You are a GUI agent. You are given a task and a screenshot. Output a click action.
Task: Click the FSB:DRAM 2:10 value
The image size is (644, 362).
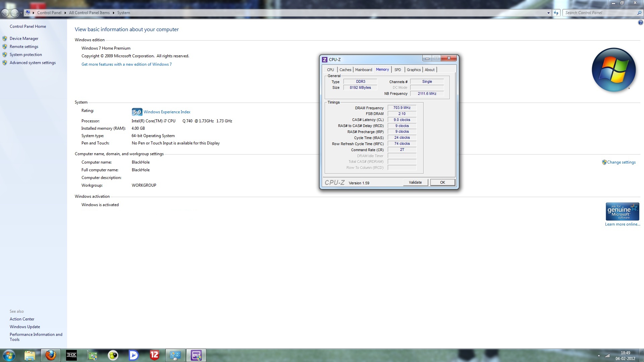pyautogui.click(x=402, y=114)
